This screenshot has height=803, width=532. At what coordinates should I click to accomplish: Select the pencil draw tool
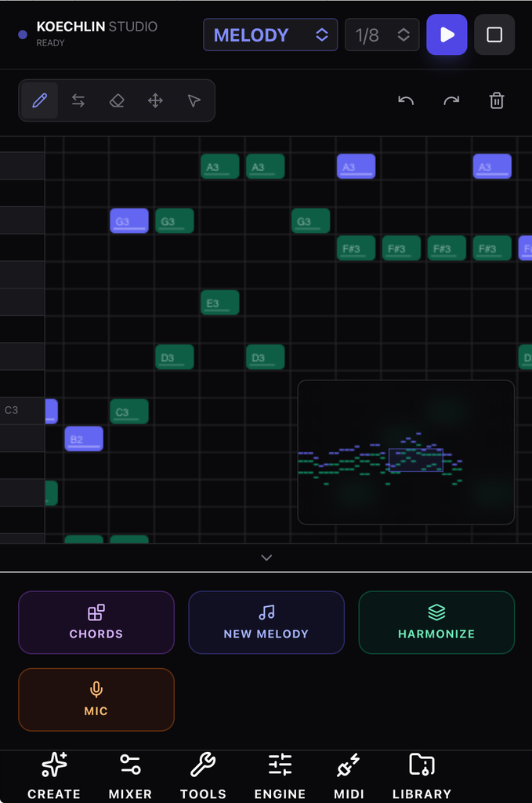(39, 100)
